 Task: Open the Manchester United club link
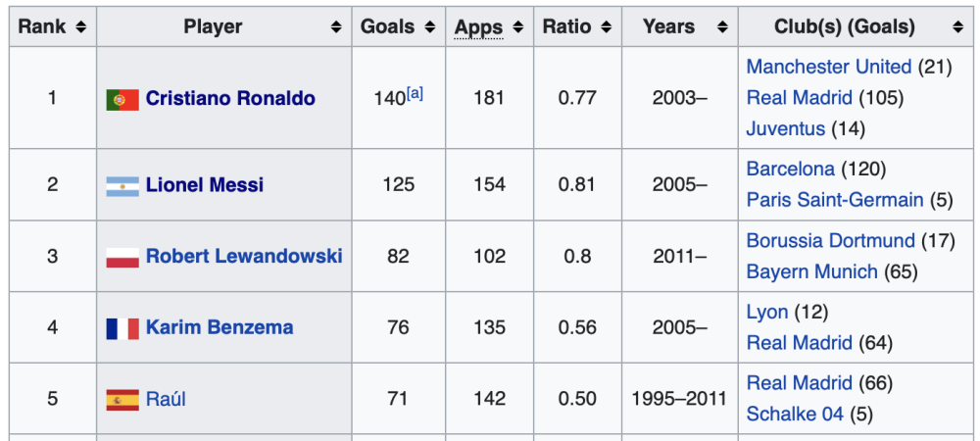829,67
